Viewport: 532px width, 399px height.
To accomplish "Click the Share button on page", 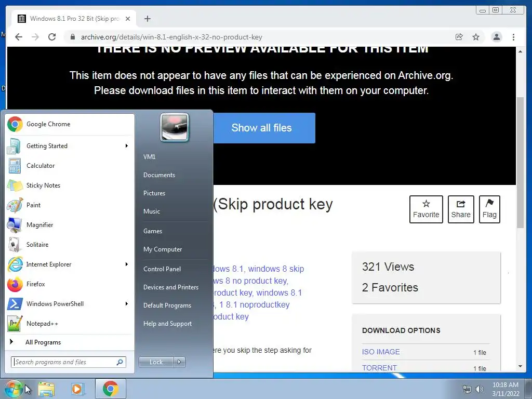I will point(461,209).
